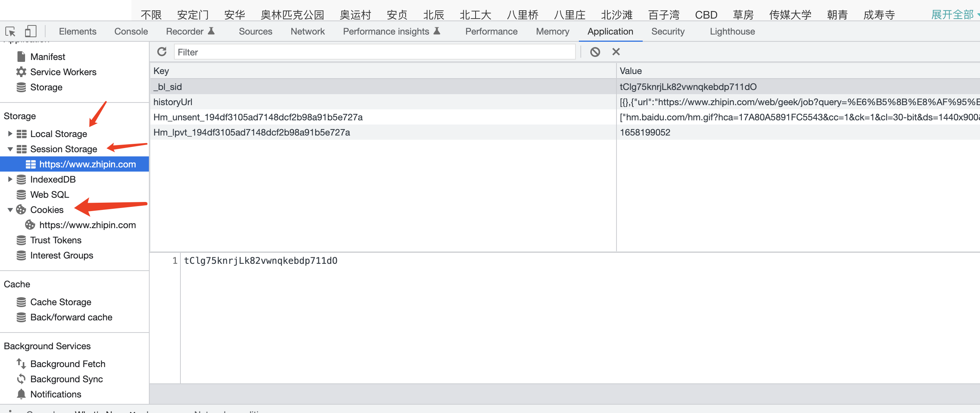Click the Filter input field
Image resolution: width=980 pixels, height=413 pixels.
point(375,52)
